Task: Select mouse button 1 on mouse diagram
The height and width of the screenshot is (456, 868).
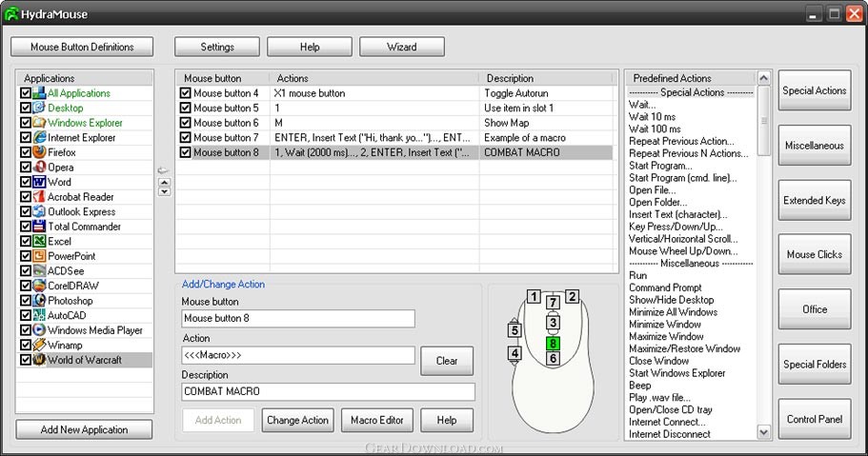Action: tap(534, 297)
